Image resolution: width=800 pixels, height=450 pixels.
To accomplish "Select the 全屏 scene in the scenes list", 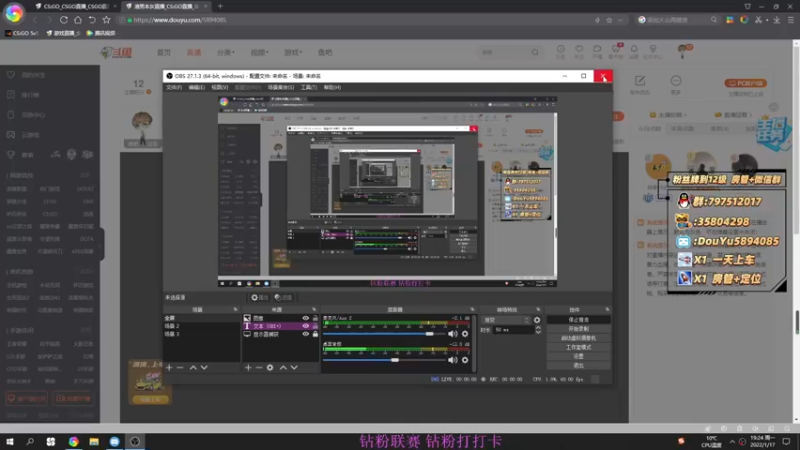I will [201, 318].
